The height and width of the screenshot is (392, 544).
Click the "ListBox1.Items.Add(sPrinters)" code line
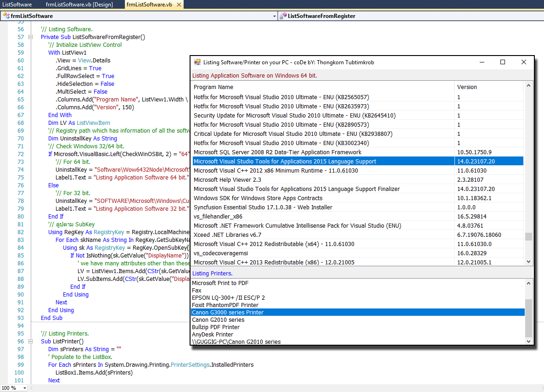pos(94,373)
